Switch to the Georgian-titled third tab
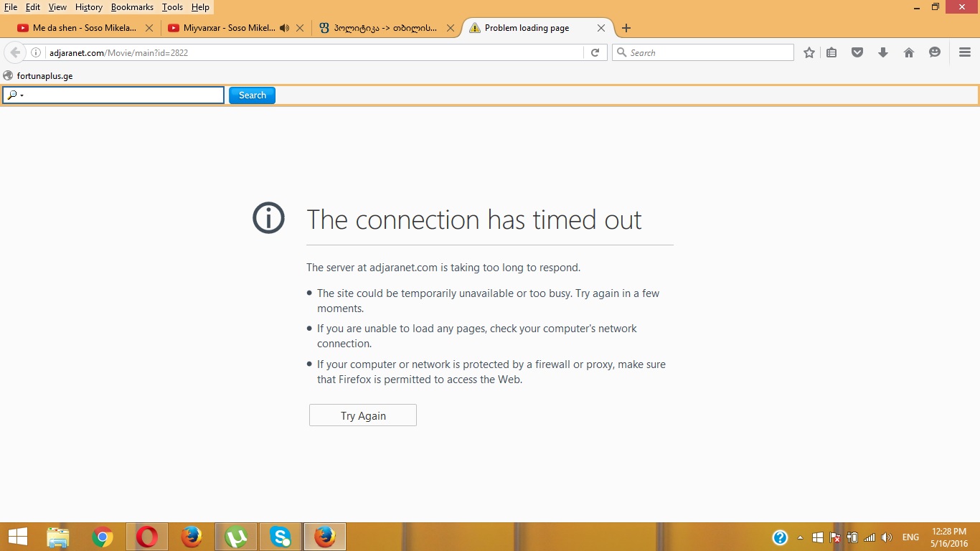Screen dimensions: 980x551 385,28
